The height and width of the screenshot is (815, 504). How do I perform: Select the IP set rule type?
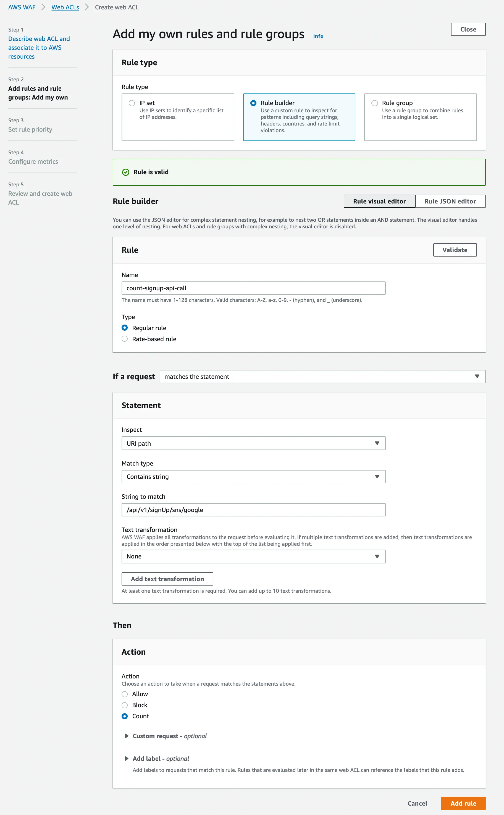(132, 103)
